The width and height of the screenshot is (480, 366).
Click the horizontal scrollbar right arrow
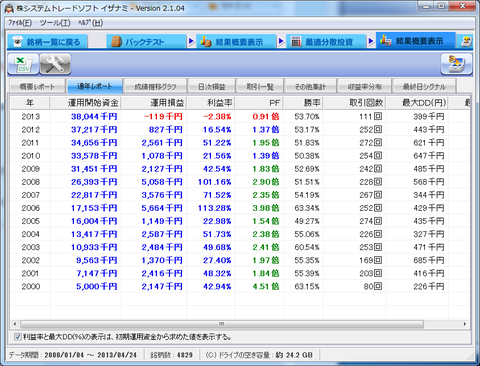coord(465,324)
